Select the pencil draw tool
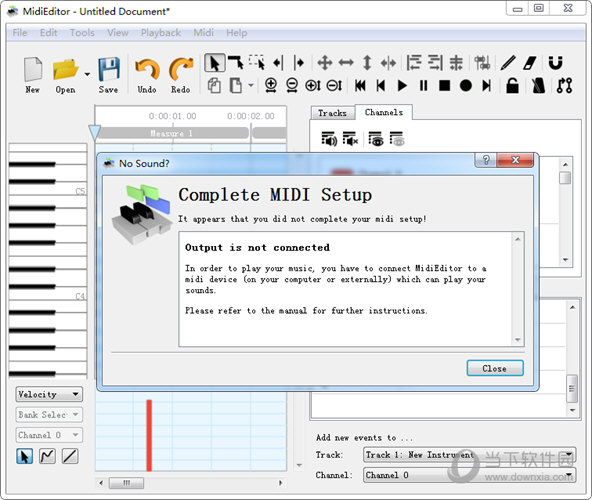The height and width of the screenshot is (500, 592). point(508,63)
